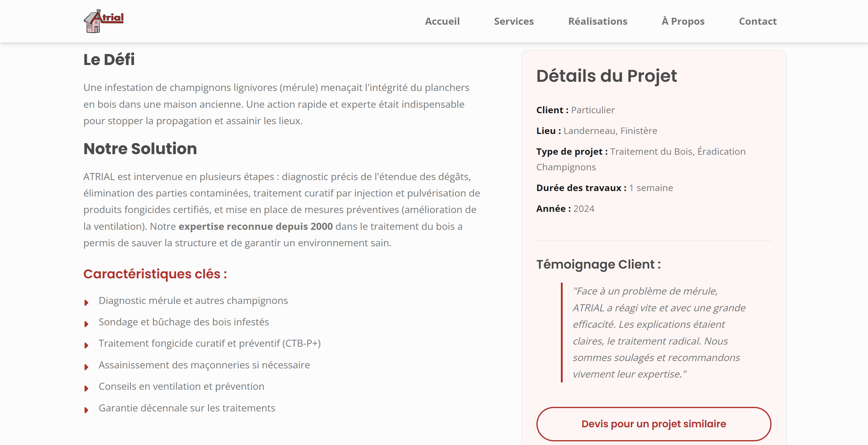Click the Détails du Projet panel title

coord(607,75)
